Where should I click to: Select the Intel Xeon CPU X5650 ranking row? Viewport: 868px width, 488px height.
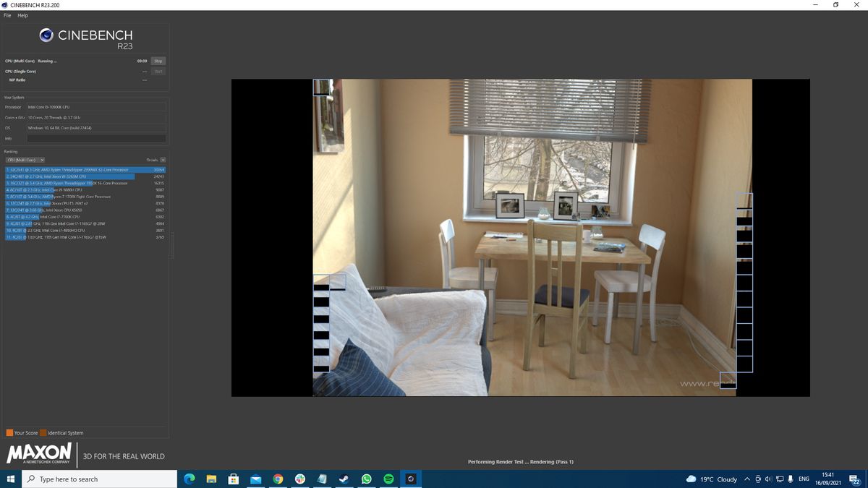pos(85,210)
